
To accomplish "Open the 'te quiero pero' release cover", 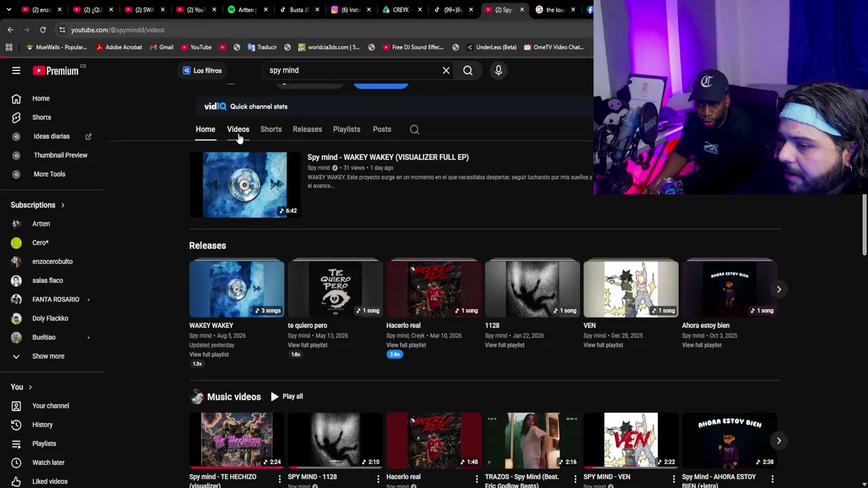I will point(335,288).
